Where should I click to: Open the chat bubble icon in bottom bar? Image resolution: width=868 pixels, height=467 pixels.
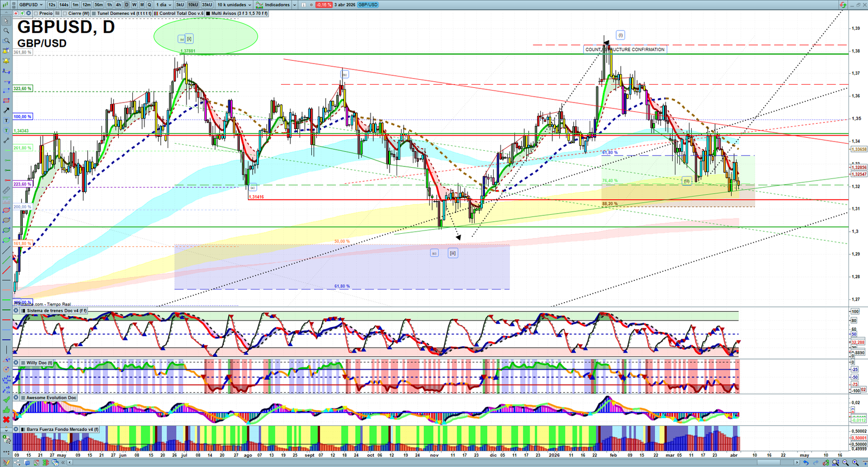click(26, 463)
